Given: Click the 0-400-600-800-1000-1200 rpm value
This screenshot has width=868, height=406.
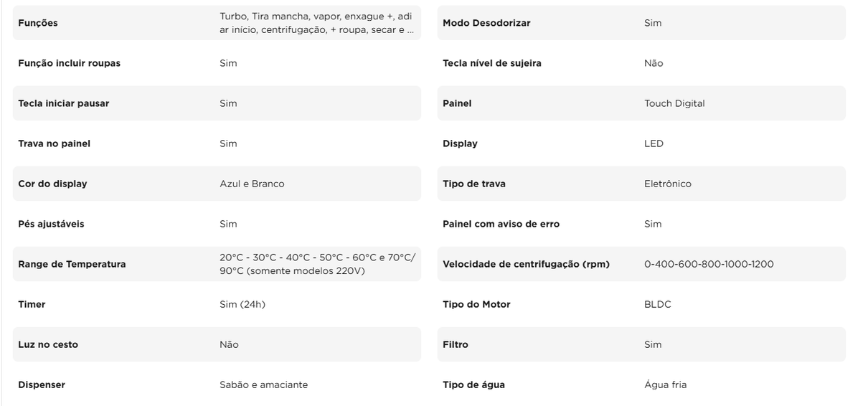Looking at the screenshot, I should [x=709, y=264].
